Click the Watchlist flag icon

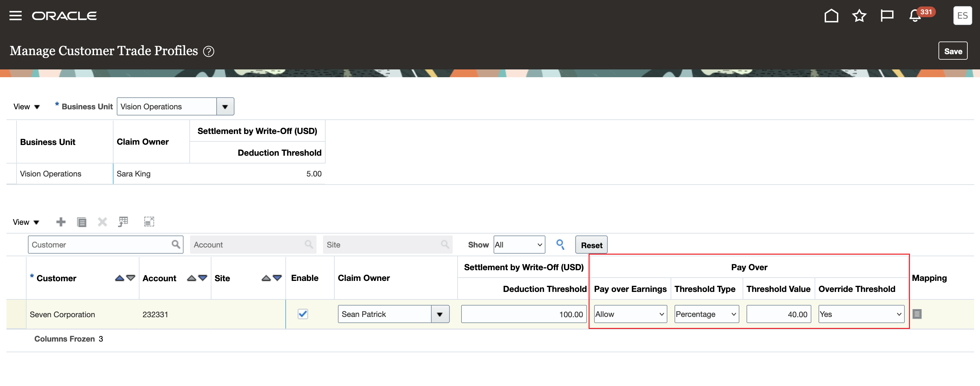click(x=887, y=16)
